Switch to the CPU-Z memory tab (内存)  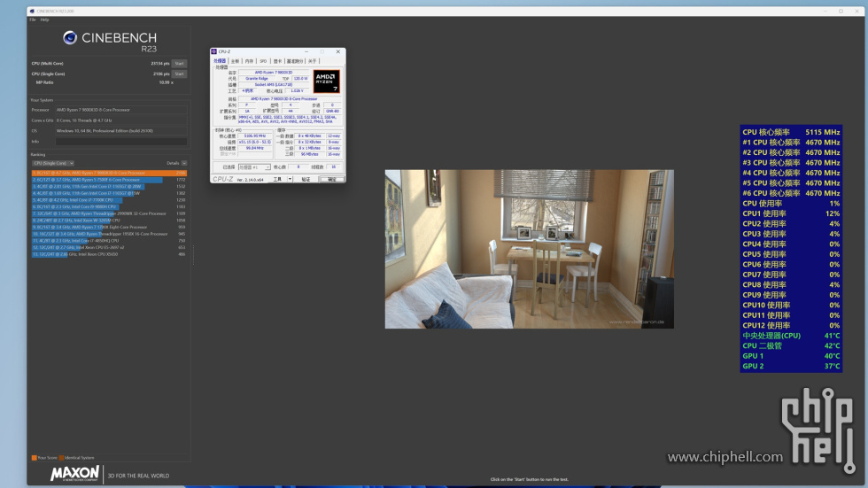click(249, 61)
